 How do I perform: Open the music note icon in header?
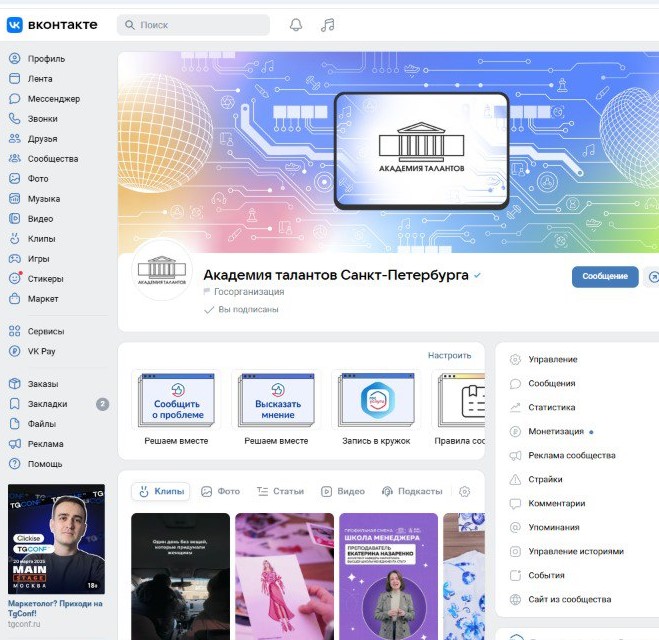(x=328, y=25)
